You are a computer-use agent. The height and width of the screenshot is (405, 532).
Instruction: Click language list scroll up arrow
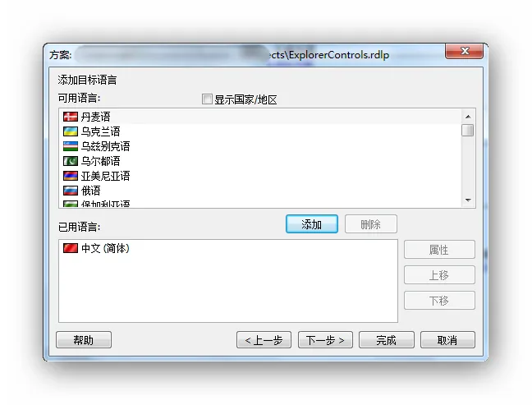coord(468,117)
